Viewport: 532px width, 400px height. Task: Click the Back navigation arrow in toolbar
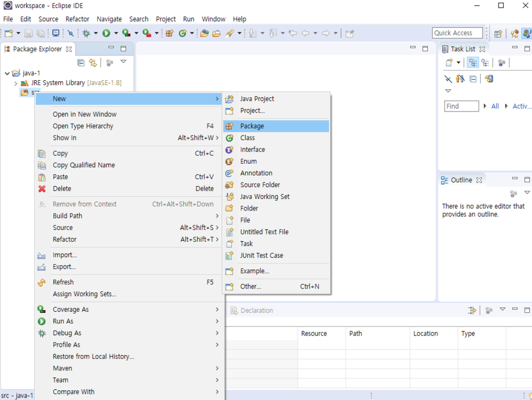point(305,33)
